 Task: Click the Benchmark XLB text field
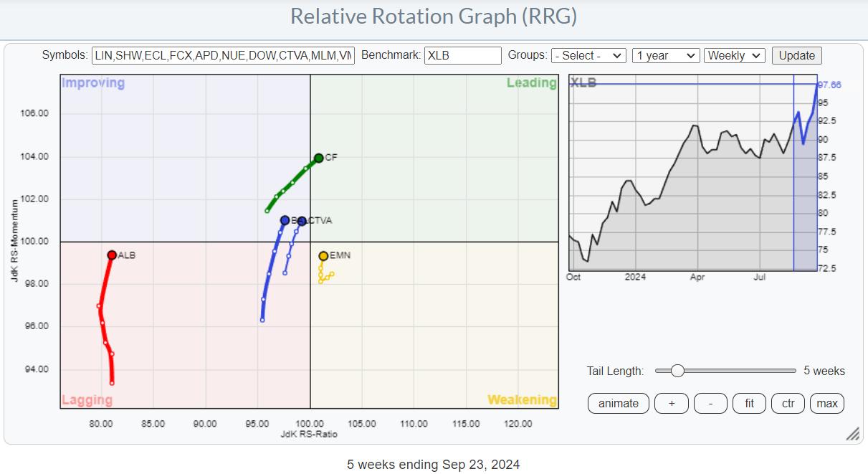pos(462,56)
